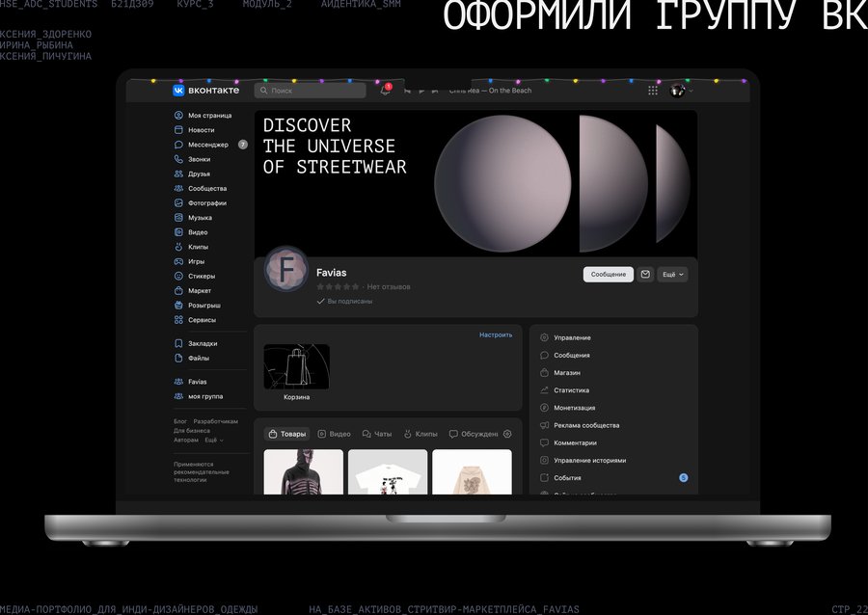Click the Для бизнеса footer link

tap(192, 431)
